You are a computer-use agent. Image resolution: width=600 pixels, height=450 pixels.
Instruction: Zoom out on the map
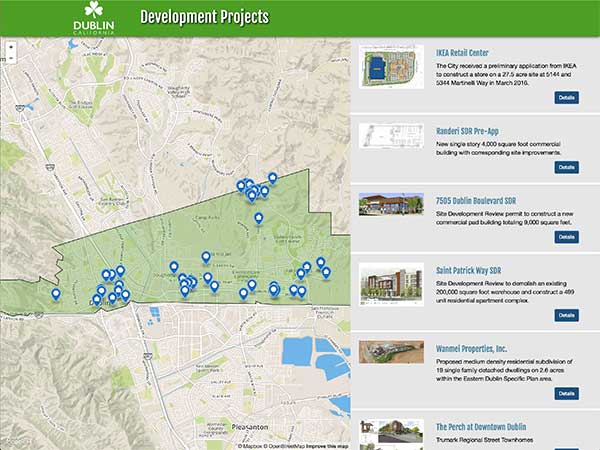[9, 58]
